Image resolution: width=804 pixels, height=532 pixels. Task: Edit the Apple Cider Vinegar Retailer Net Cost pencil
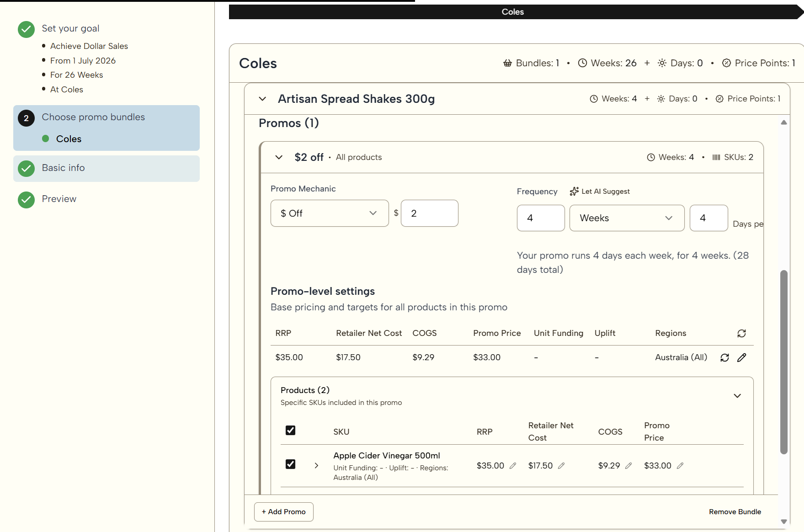[561, 466]
